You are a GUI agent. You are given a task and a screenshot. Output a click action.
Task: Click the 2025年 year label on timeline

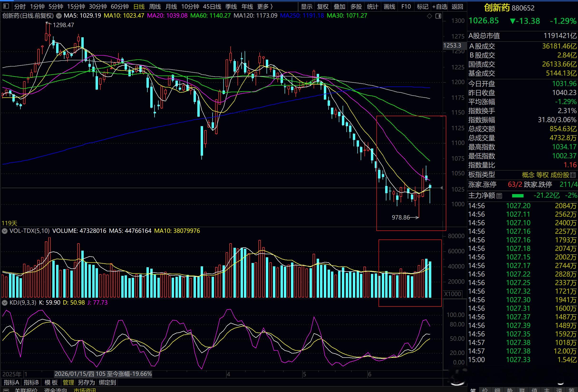tap(12, 374)
